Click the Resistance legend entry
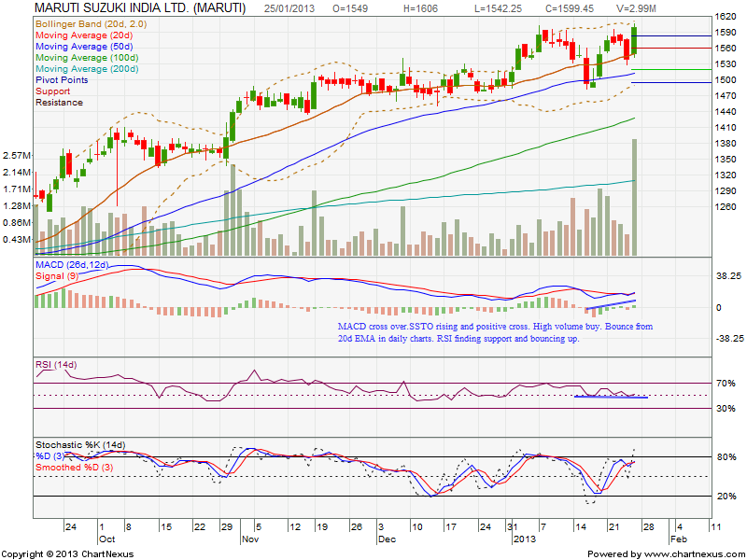 coord(59,103)
